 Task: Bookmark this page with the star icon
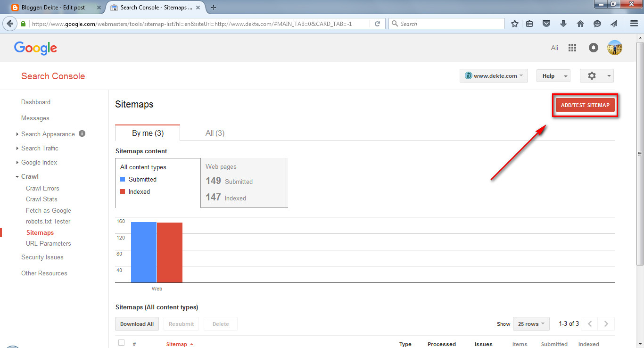click(x=515, y=24)
